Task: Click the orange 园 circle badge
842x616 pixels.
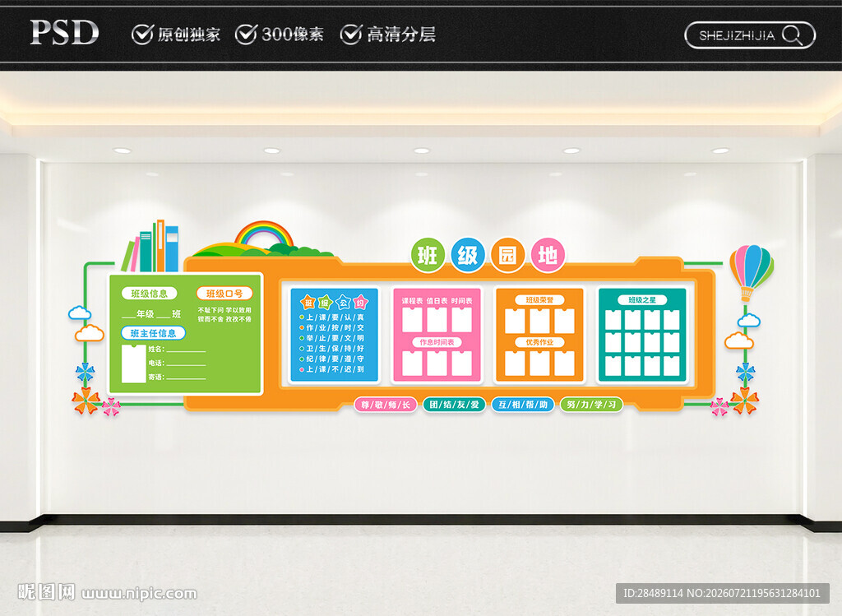Action: [x=507, y=255]
